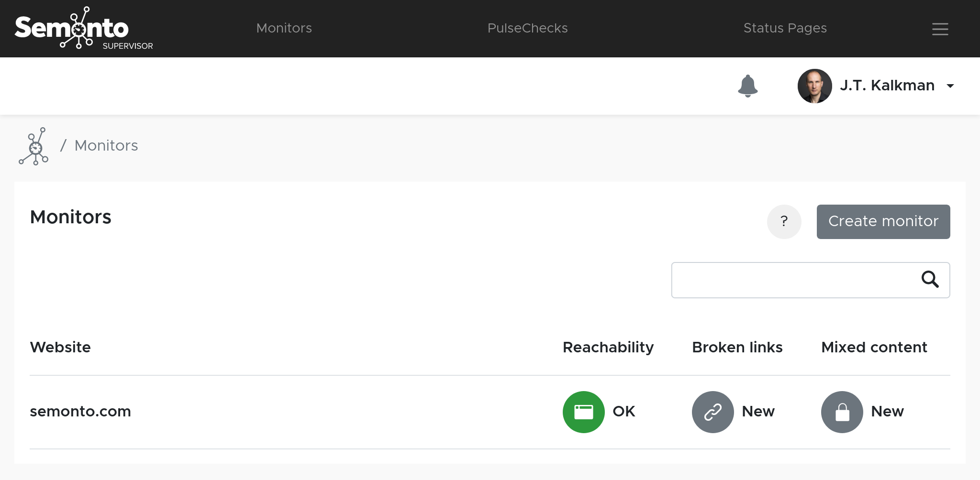Image resolution: width=980 pixels, height=480 pixels.
Task: Click the Reachability column header
Action: [x=608, y=347]
